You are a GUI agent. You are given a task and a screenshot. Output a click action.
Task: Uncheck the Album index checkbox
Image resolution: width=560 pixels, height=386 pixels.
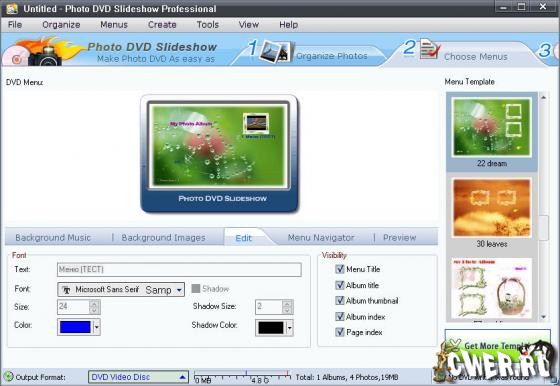[340, 316]
